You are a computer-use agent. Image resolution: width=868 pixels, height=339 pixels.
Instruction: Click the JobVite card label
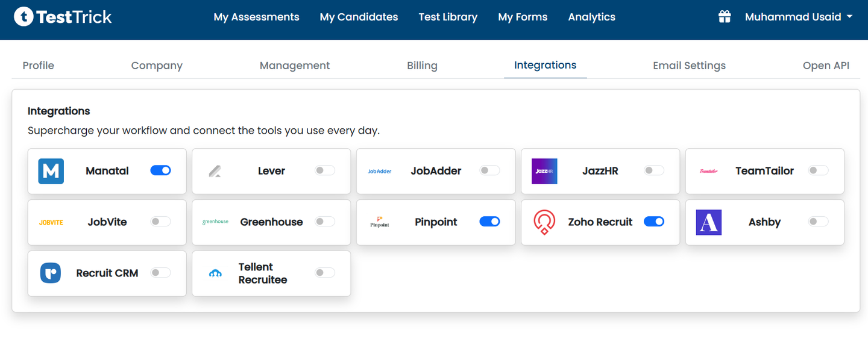click(107, 222)
